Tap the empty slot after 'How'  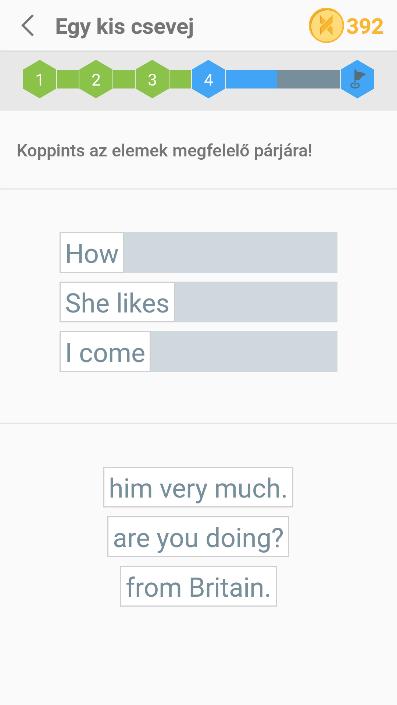[231, 253]
